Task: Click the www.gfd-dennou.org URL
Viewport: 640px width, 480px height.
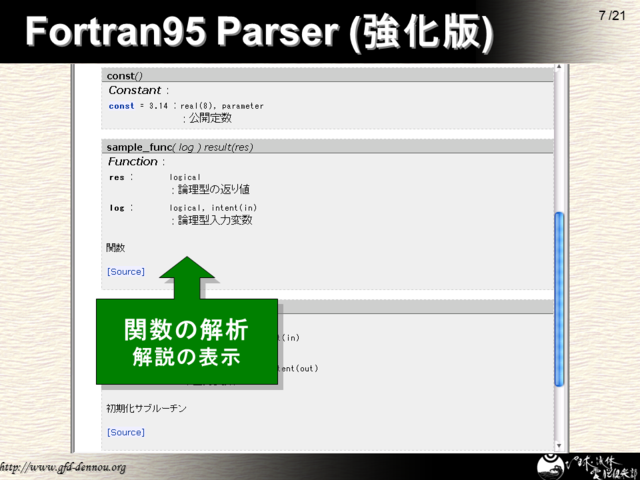Action: click(64, 467)
